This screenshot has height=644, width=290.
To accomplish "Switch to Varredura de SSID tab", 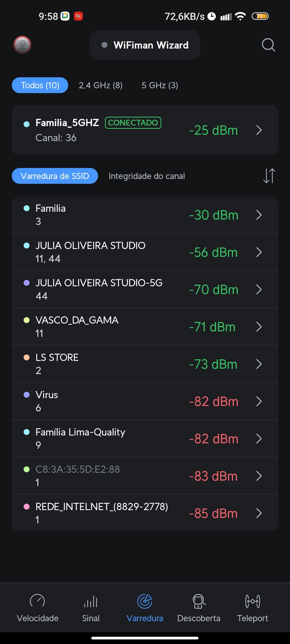I will pyautogui.click(x=55, y=176).
